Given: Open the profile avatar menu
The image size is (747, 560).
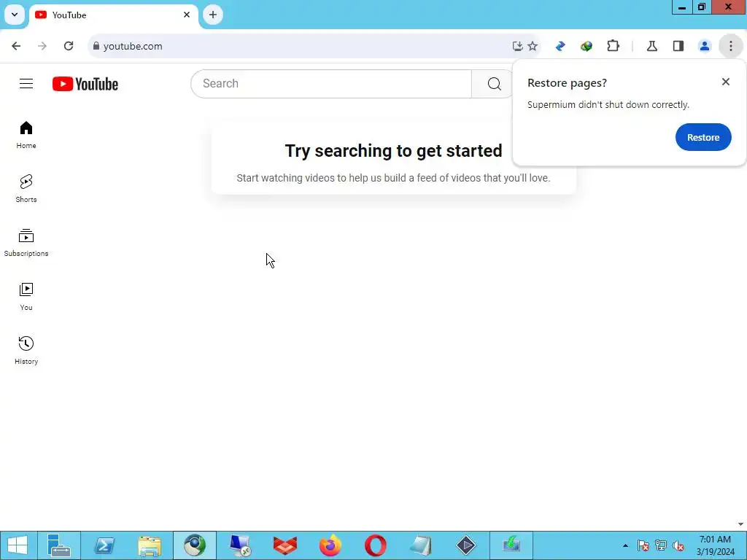Looking at the screenshot, I should pos(705,46).
